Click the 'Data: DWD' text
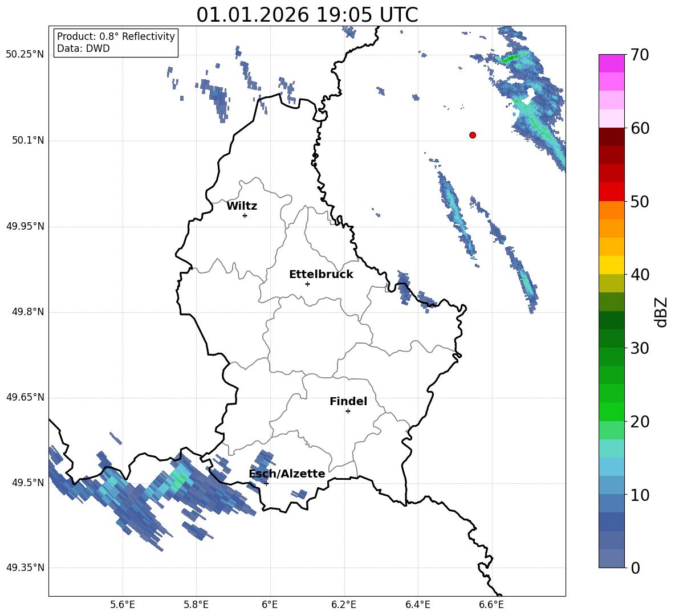This screenshot has height=616, width=675. (x=83, y=48)
